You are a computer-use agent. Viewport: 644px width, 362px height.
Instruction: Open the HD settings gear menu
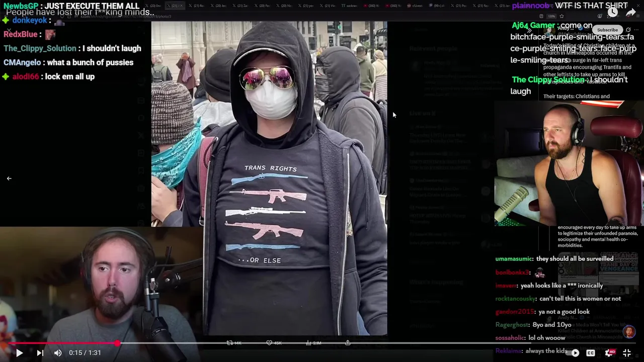(x=610, y=353)
